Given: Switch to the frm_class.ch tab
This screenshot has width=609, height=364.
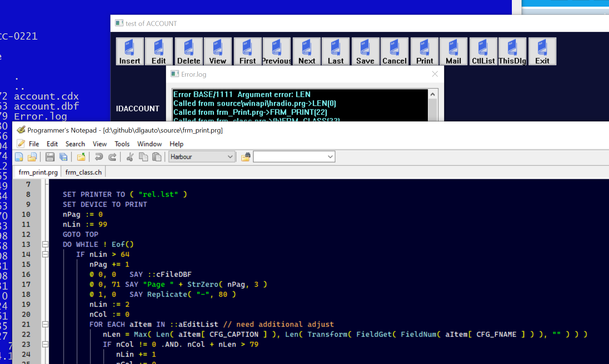Looking at the screenshot, I should pos(83,173).
